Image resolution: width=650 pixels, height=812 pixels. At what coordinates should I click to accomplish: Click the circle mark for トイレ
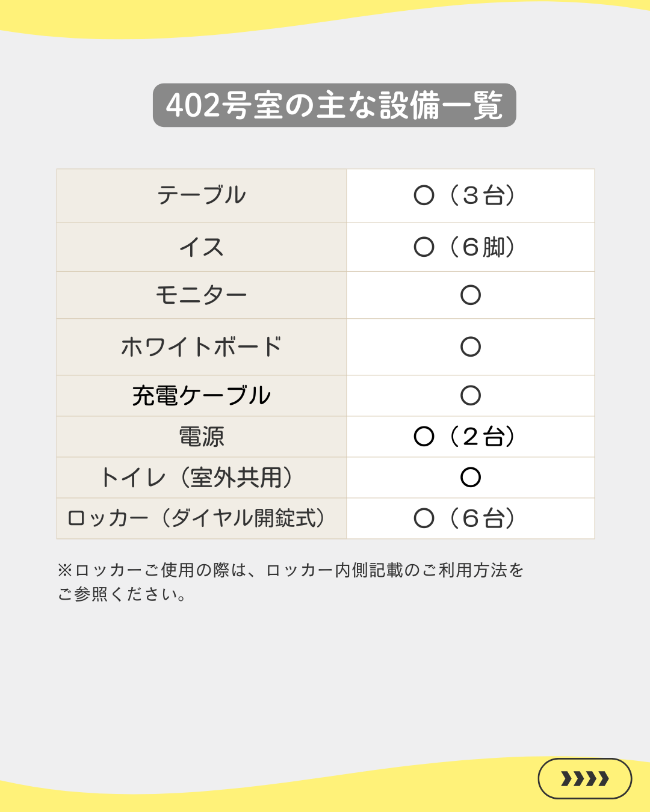[x=471, y=478]
